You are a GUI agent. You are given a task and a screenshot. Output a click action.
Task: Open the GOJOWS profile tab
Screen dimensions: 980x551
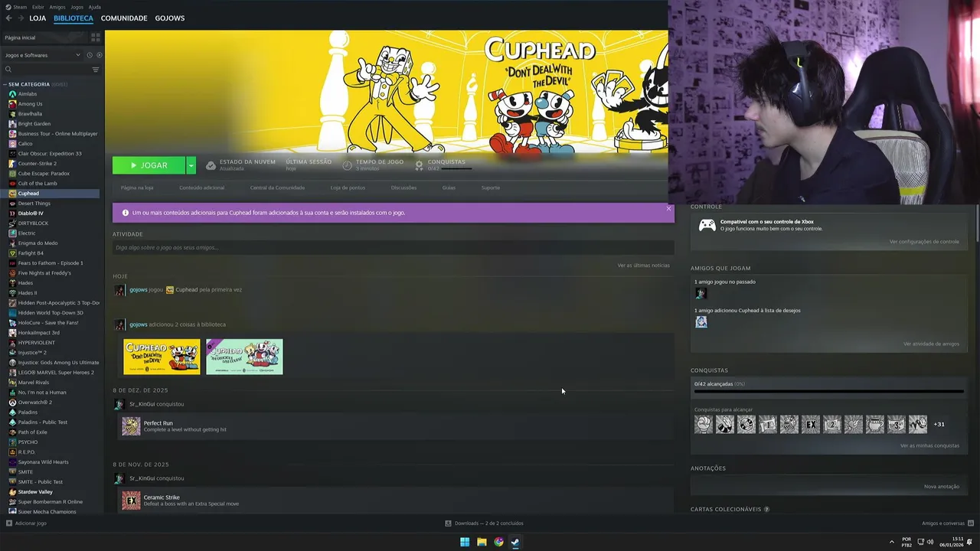click(169, 18)
